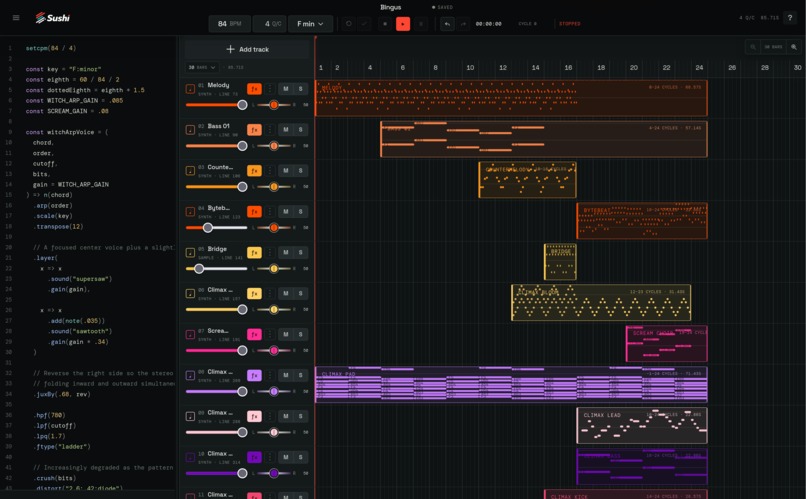Open fx for track 10 Climax
The width and height of the screenshot is (806, 499).
click(254, 457)
